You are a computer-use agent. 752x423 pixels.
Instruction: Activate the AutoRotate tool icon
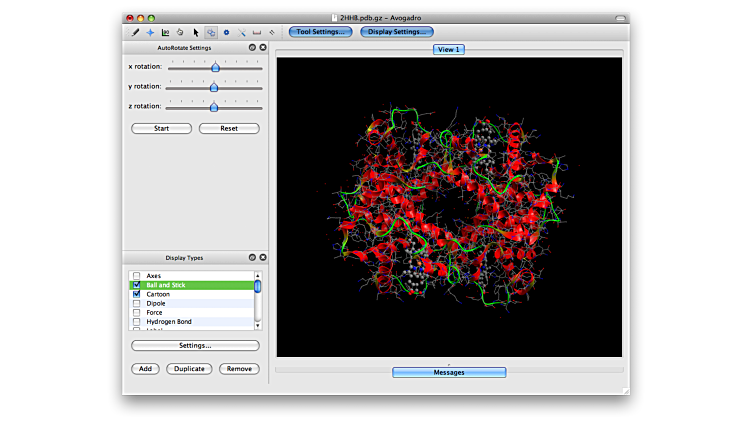[211, 32]
